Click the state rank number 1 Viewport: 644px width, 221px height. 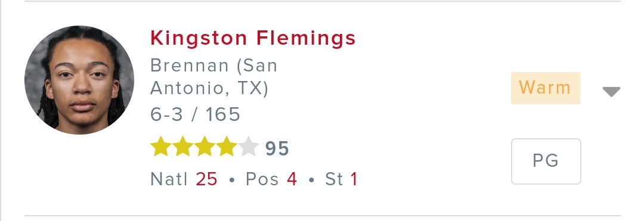click(x=354, y=179)
